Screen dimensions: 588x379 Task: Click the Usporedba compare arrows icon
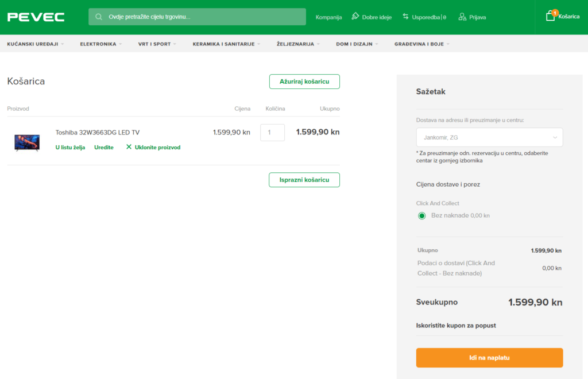coord(405,17)
